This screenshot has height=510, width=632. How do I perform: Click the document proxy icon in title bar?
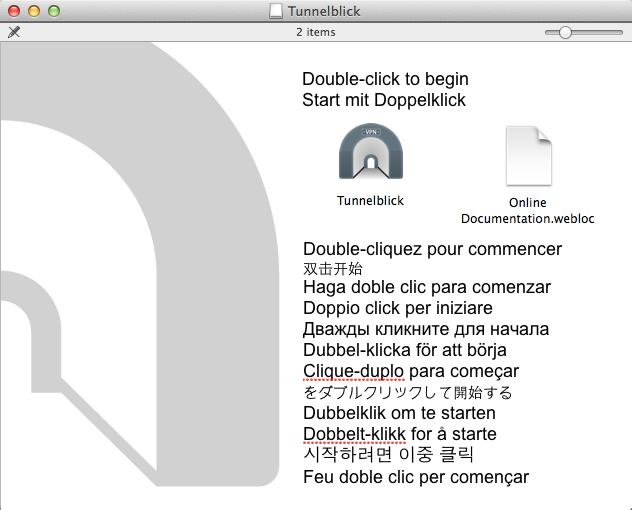(276, 11)
